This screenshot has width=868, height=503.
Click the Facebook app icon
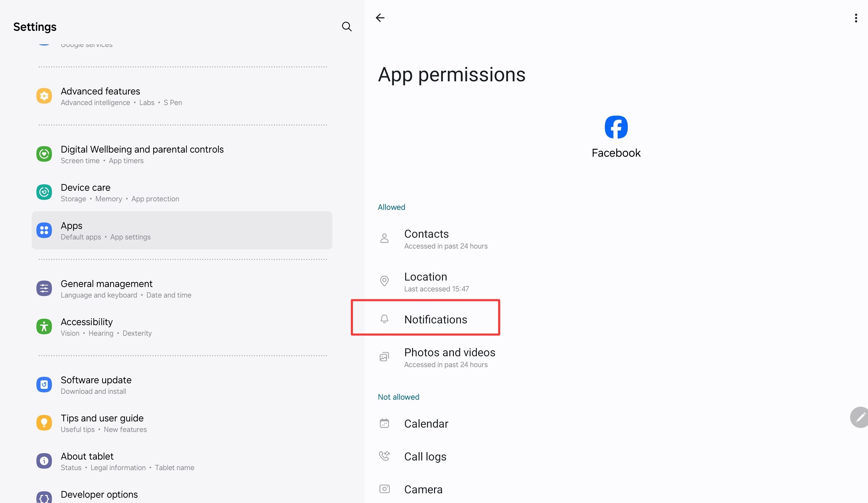coord(616,127)
